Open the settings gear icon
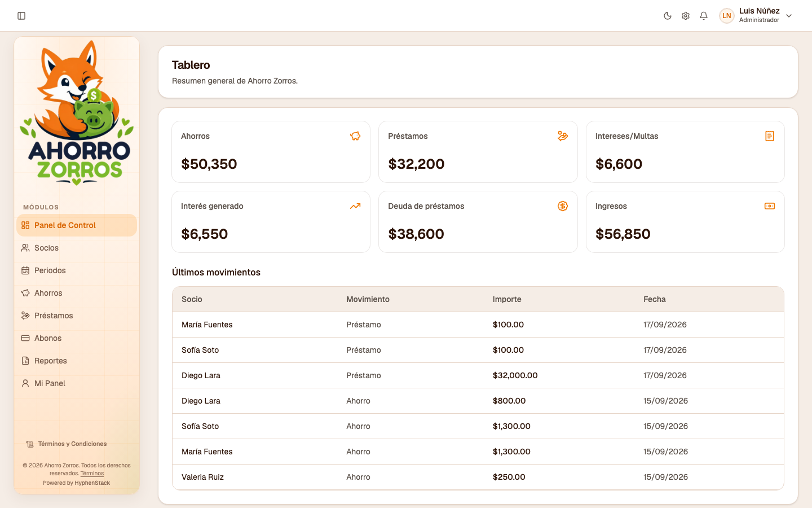Image resolution: width=812 pixels, height=508 pixels. point(686,16)
